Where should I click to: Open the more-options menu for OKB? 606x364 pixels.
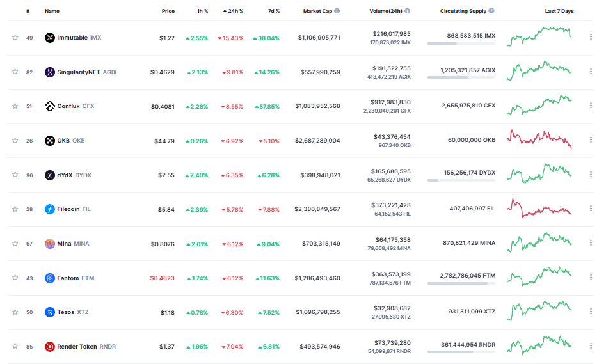click(x=591, y=139)
